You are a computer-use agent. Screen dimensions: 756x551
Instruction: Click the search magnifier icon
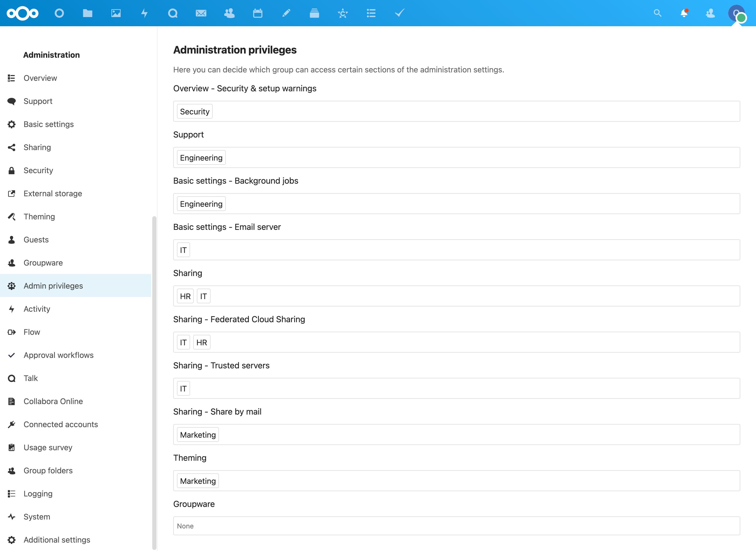point(658,13)
